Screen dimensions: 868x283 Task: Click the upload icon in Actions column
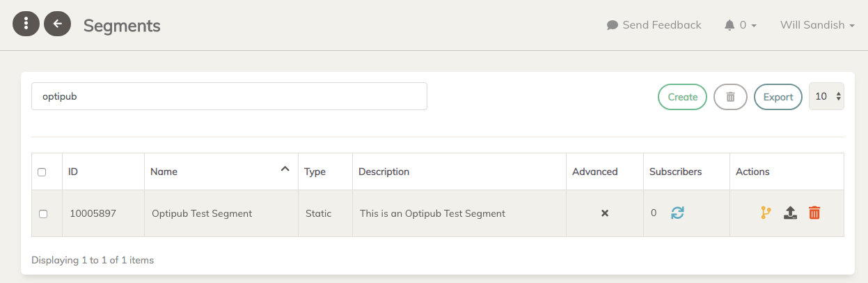pos(790,213)
